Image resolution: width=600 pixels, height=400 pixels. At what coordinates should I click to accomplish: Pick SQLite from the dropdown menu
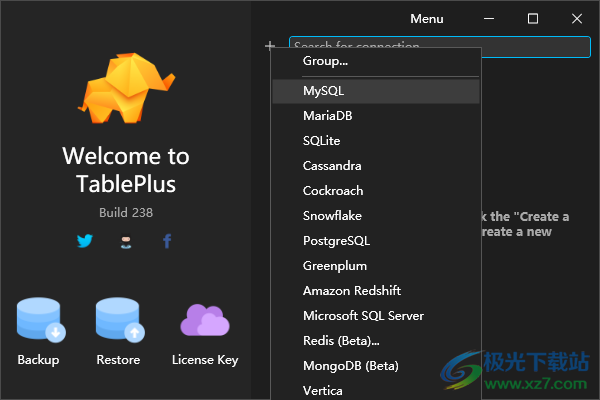pos(376,141)
